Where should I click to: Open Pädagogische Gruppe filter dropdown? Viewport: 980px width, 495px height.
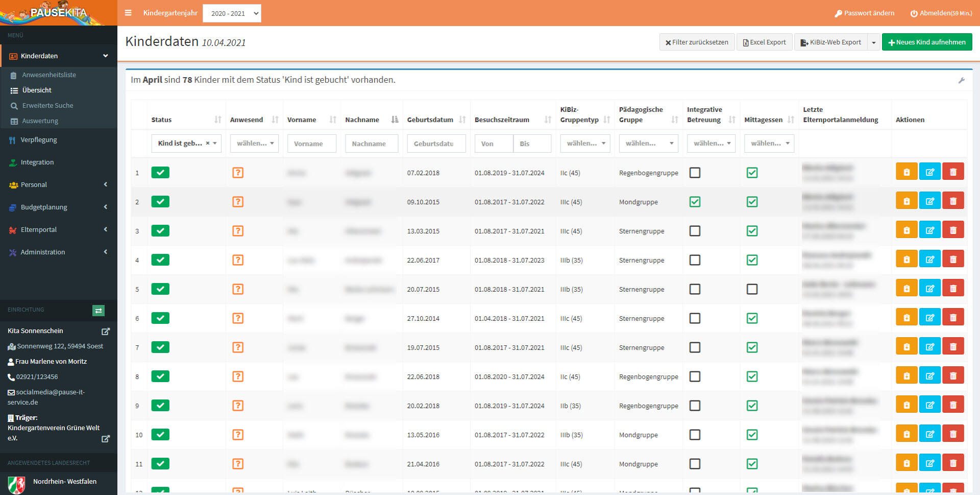(648, 144)
